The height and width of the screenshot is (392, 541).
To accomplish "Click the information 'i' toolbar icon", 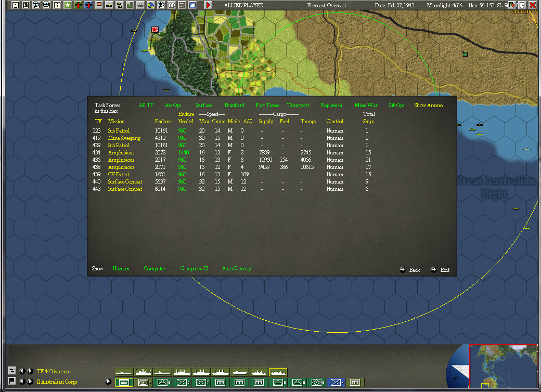I will point(58,5).
